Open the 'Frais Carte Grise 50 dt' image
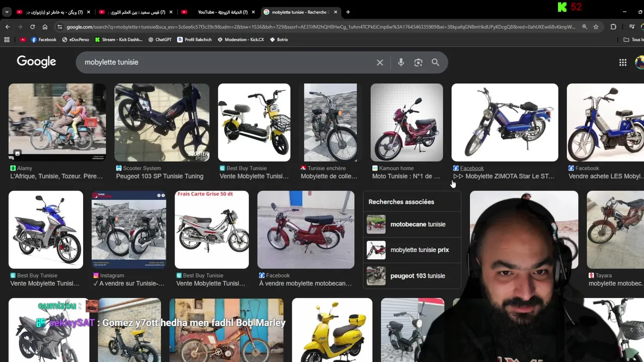644x362 pixels. coord(212,229)
